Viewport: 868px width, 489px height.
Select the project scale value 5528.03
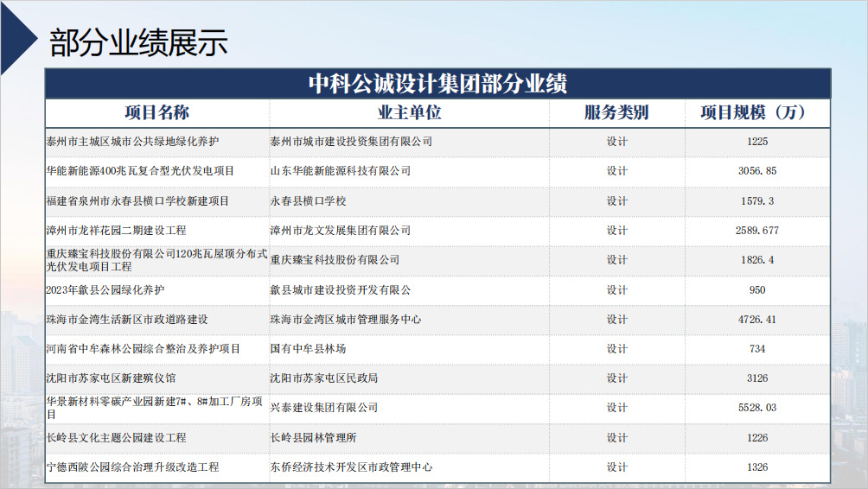pos(757,408)
